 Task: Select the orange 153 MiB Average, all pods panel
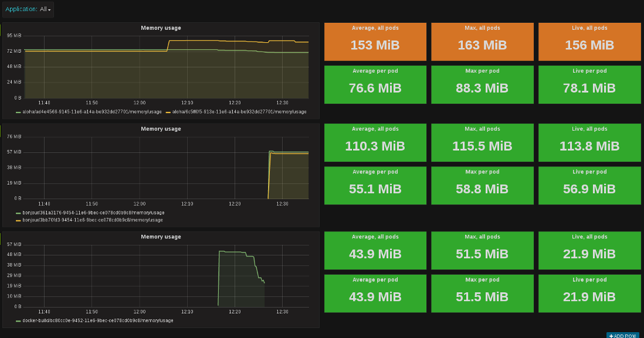pos(375,42)
